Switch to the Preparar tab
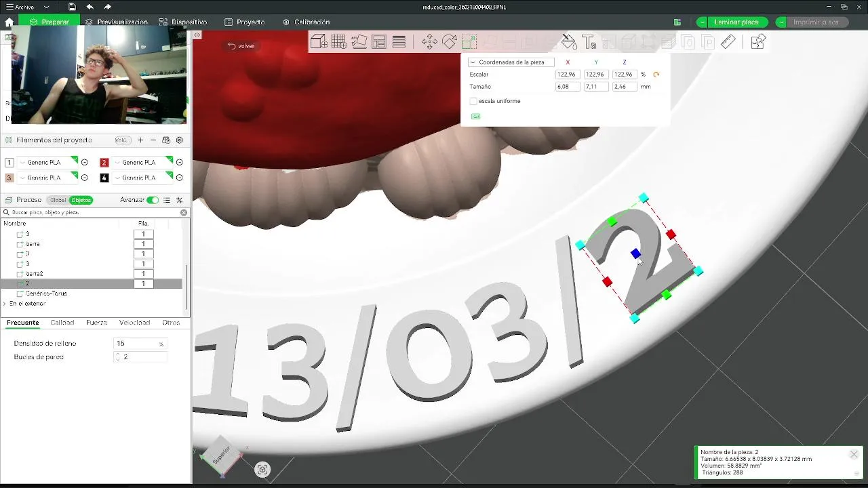868x488 pixels. pos(50,22)
